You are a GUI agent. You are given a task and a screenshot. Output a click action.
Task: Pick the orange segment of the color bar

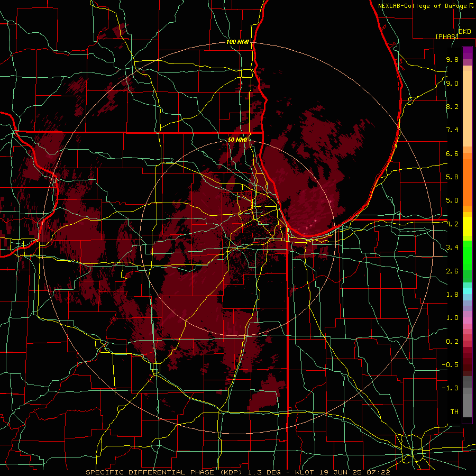467,182
